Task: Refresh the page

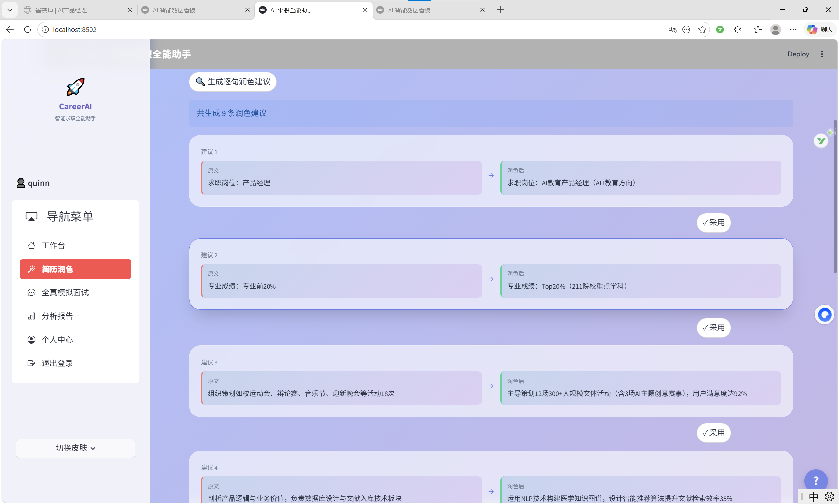Action: click(28, 29)
